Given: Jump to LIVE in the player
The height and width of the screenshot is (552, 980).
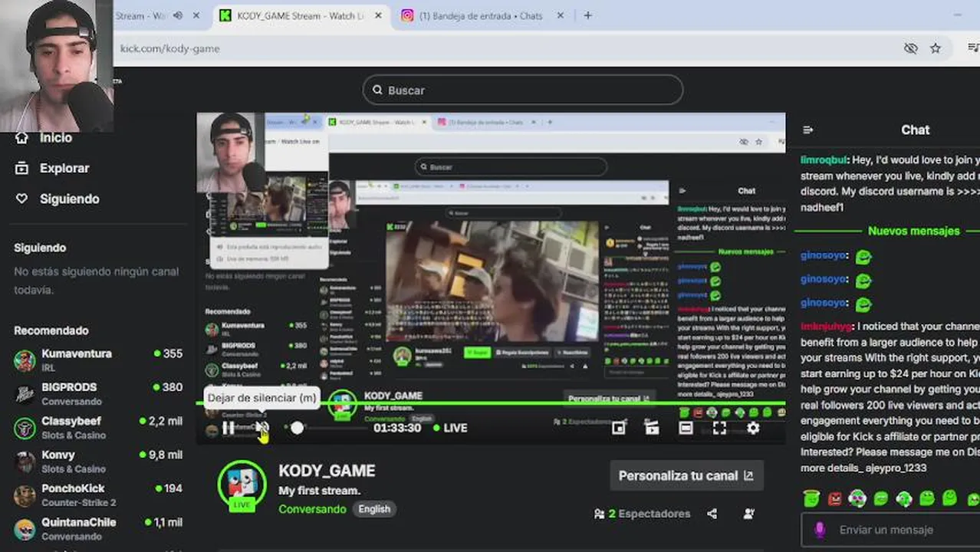Looking at the screenshot, I should 450,428.
